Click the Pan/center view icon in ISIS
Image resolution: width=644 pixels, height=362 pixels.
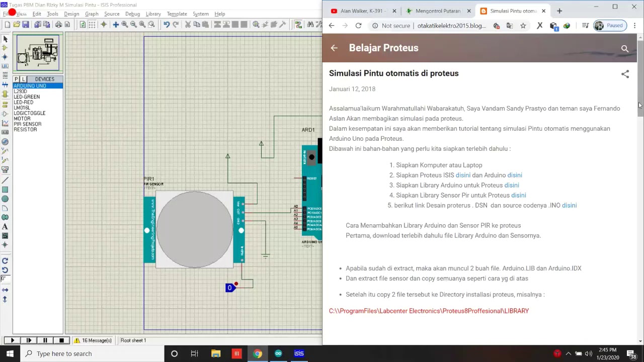pos(115,25)
